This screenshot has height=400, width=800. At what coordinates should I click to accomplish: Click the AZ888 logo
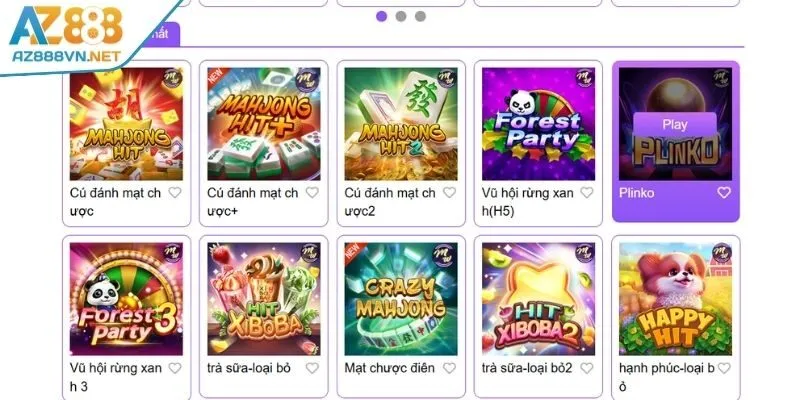(x=67, y=37)
